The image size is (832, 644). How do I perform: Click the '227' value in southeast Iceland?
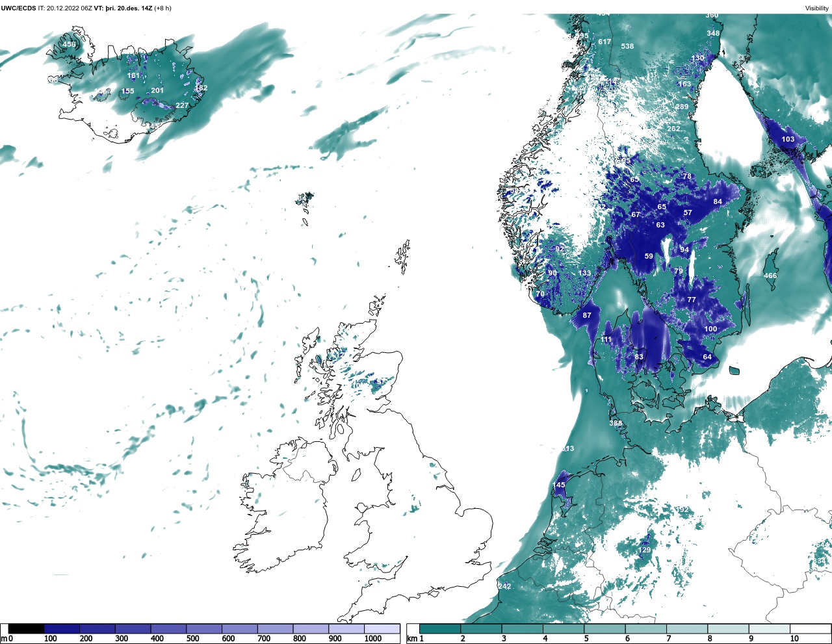click(182, 105)
